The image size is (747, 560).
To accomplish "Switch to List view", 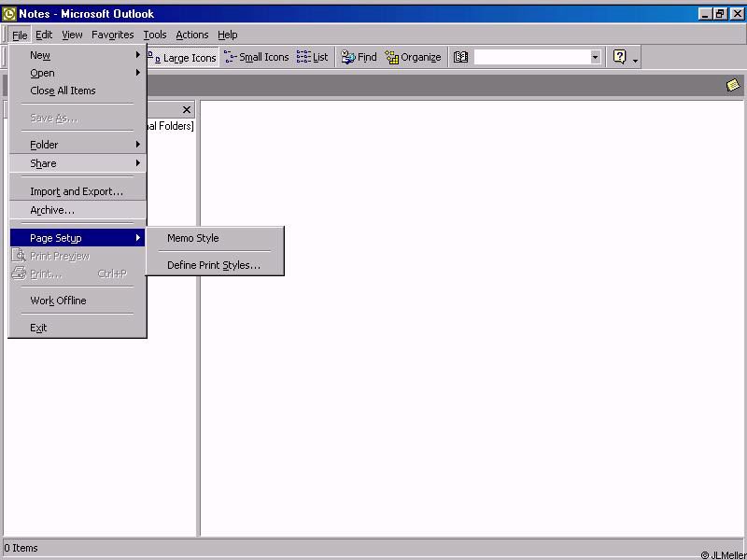I will click(x=313, y=58).
